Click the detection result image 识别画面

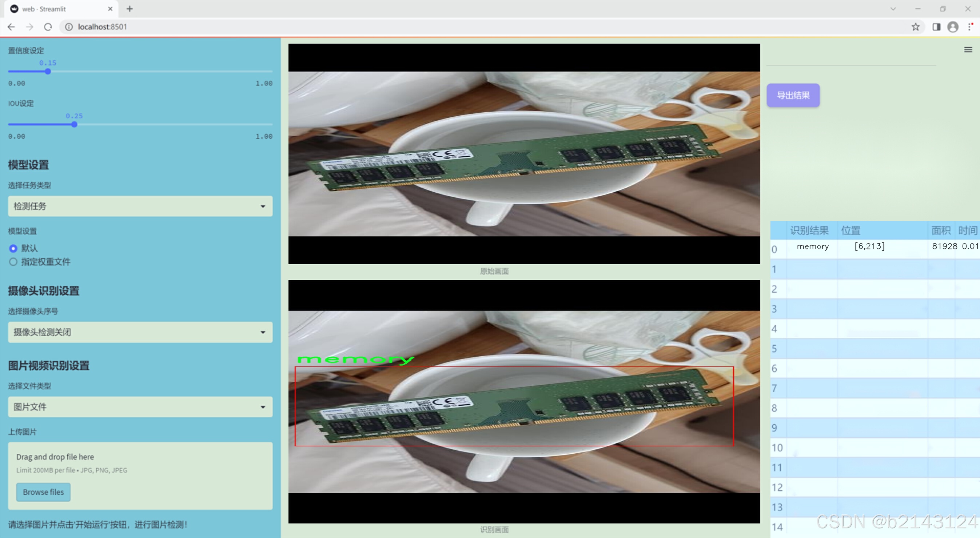[524, 401]
